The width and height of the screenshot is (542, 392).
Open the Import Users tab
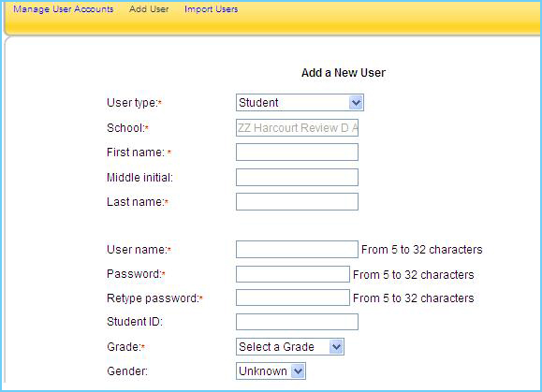(212, 9)
